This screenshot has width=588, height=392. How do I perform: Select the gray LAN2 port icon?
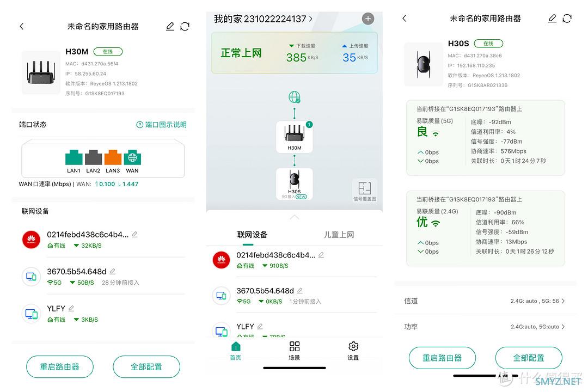[94, 157]
